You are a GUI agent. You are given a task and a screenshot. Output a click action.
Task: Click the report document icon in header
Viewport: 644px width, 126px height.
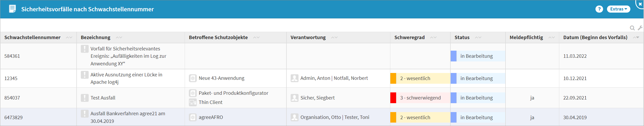click(12, 9)
